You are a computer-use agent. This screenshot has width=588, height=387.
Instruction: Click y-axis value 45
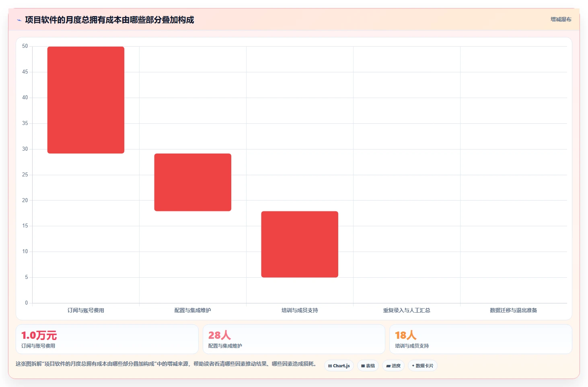click(x=25, y=72)
